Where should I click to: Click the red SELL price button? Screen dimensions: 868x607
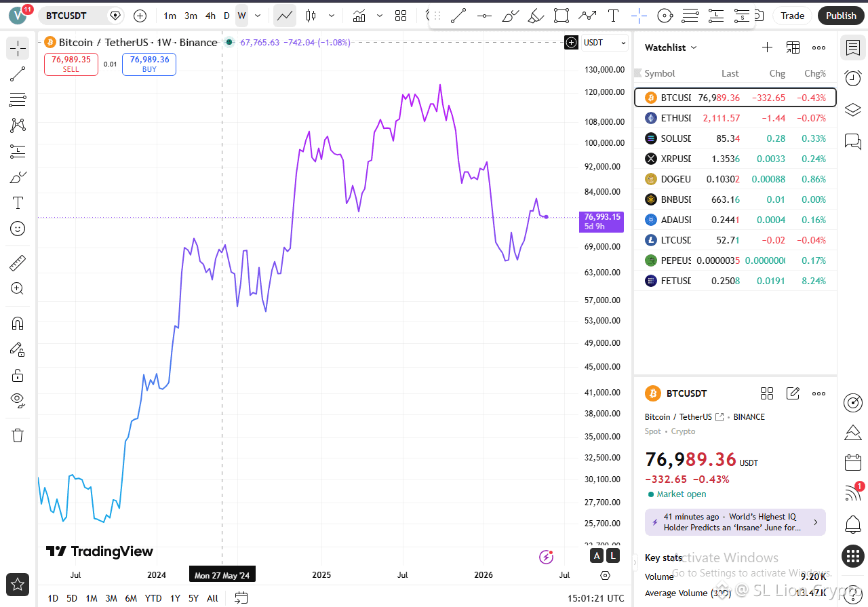click(x=71, y=64)
